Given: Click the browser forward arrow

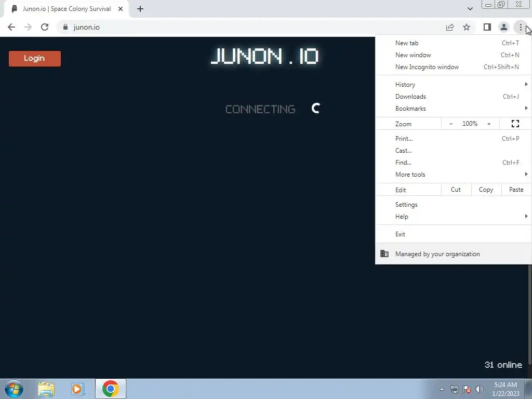Looking at the screenshot, I should click(28, 27).
